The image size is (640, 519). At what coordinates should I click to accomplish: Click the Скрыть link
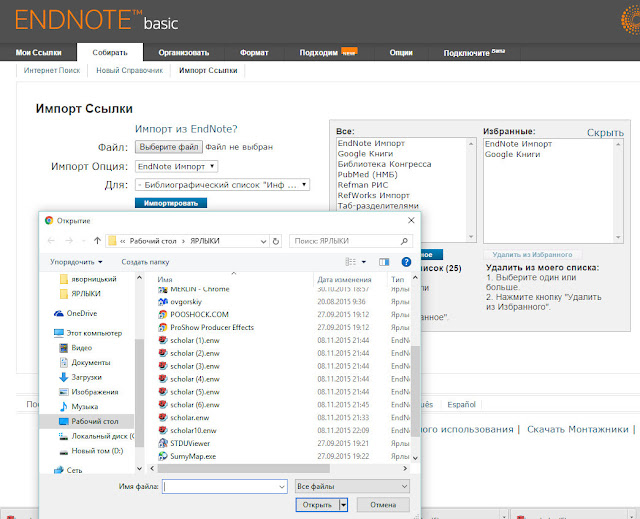[x=605, y=133]
